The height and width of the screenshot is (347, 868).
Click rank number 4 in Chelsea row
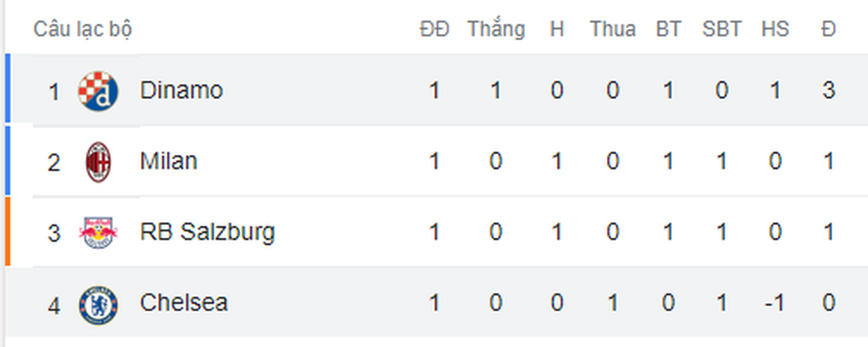[x=54, y=305]
